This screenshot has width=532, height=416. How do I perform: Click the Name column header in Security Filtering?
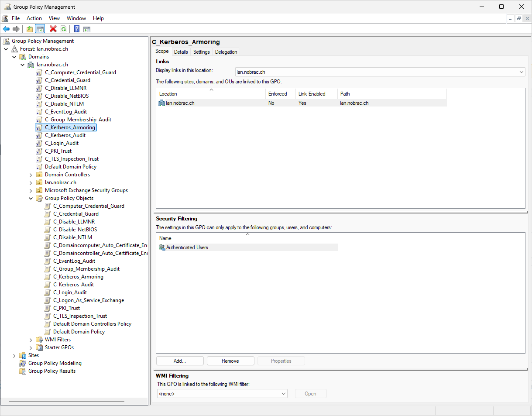pos(247,238)
